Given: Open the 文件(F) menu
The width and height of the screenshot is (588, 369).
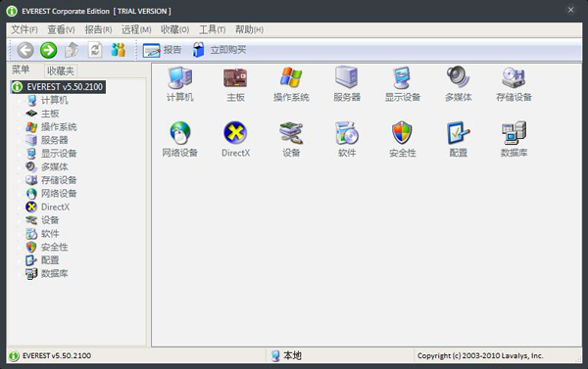Looking at the screenshot, I should pyautogui.click(x=24, y=29).
